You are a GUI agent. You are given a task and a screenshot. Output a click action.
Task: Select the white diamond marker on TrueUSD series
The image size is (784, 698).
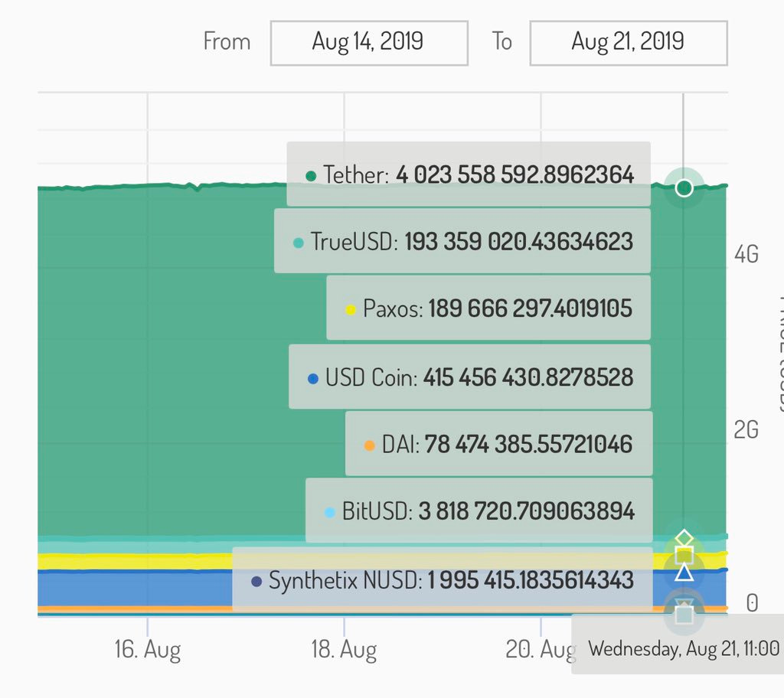click(684, 539)
